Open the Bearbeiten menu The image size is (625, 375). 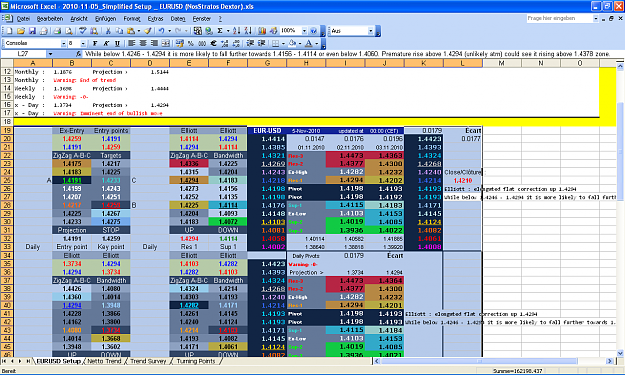(50, 19)
